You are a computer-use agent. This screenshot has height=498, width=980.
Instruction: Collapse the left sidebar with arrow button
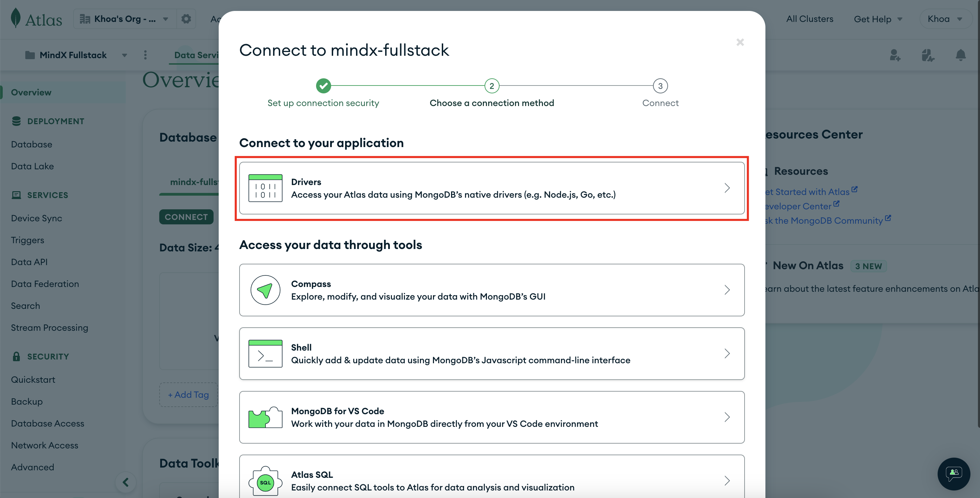click(x=125, y=482)
